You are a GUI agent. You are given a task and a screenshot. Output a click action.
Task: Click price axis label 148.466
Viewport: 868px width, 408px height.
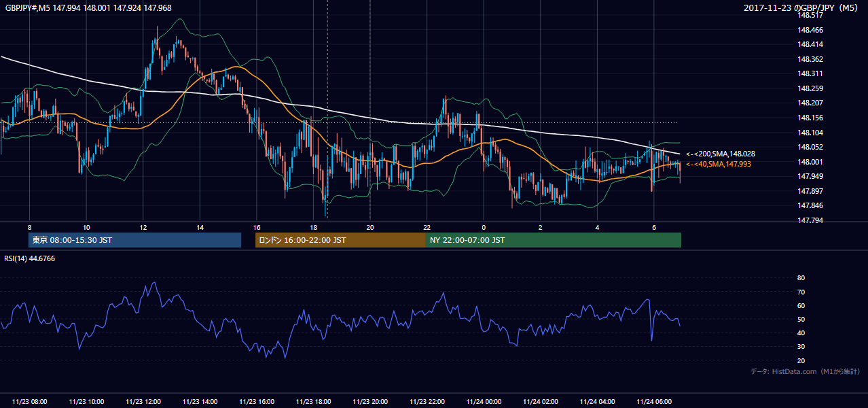tap(811, 30)
